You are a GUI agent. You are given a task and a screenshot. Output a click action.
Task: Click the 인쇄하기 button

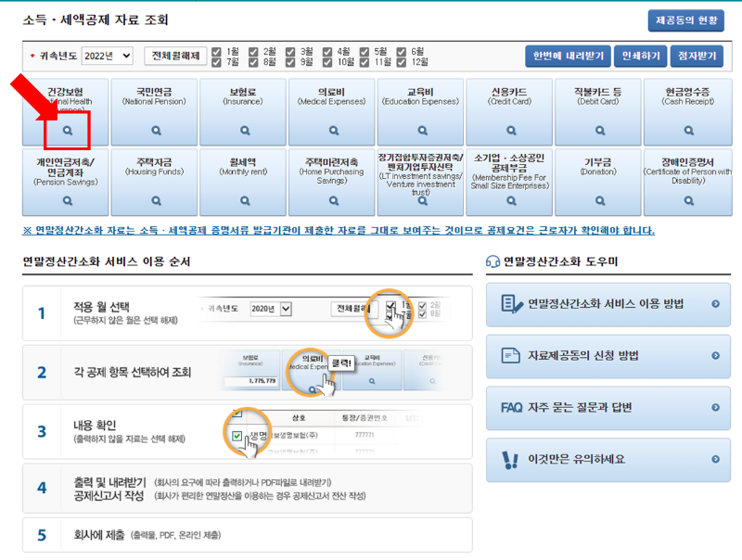641,56
